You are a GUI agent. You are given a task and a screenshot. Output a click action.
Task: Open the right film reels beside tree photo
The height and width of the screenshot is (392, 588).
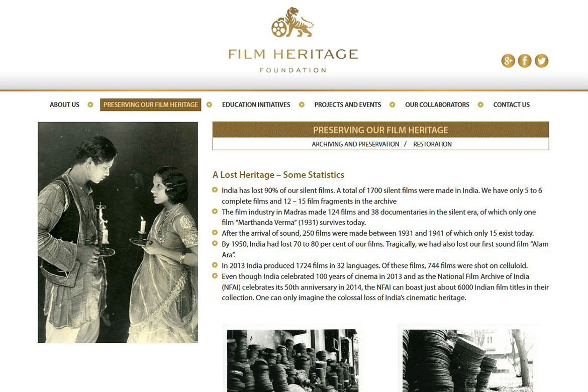coord(467,360)
